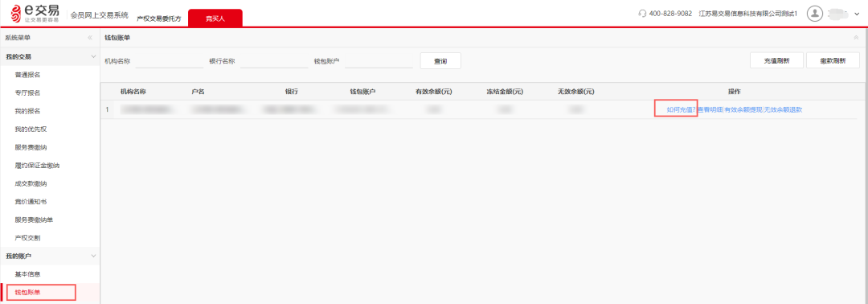868x304 pixels.
Task: Select row number 1 in table
Action: tap(108, 109)
